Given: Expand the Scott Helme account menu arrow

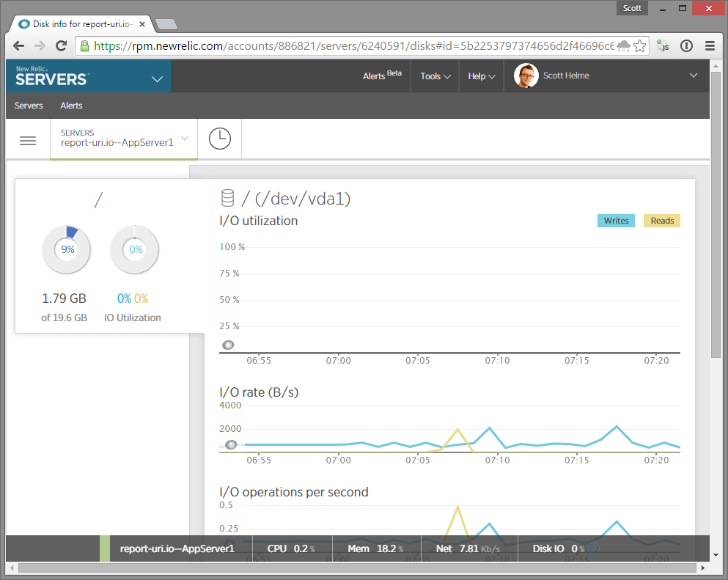Looking at the screenshot, I should (694, 76).
